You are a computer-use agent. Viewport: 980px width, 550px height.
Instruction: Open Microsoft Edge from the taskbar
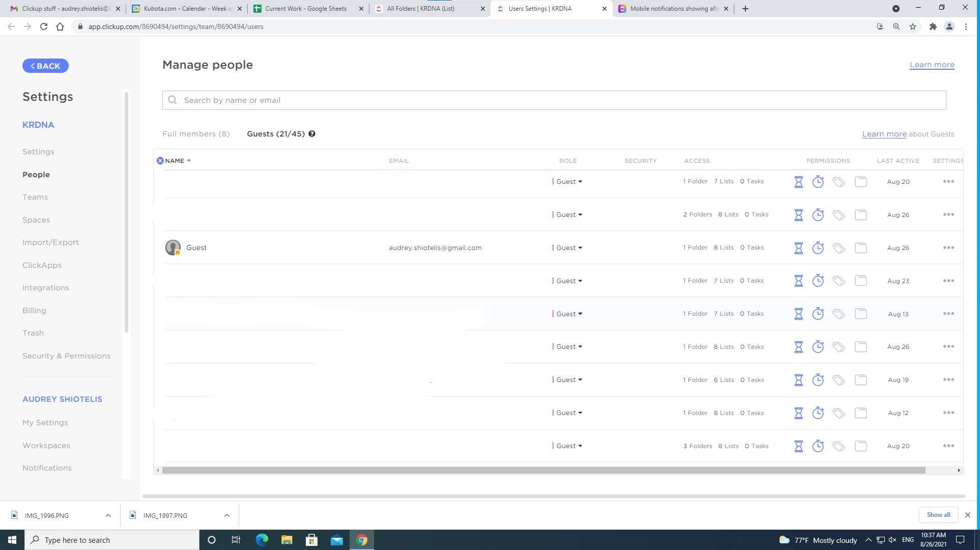click(262, 540)
